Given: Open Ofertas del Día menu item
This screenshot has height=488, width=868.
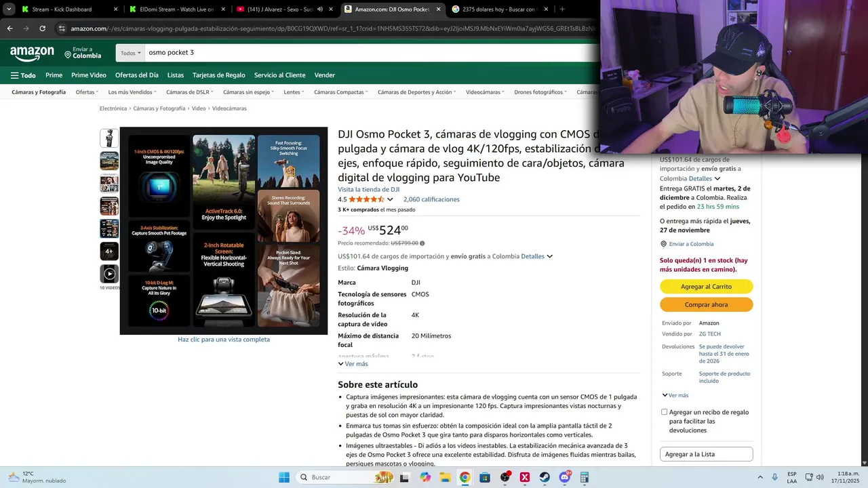Looking at the screenshot, I should coord(137,75).
